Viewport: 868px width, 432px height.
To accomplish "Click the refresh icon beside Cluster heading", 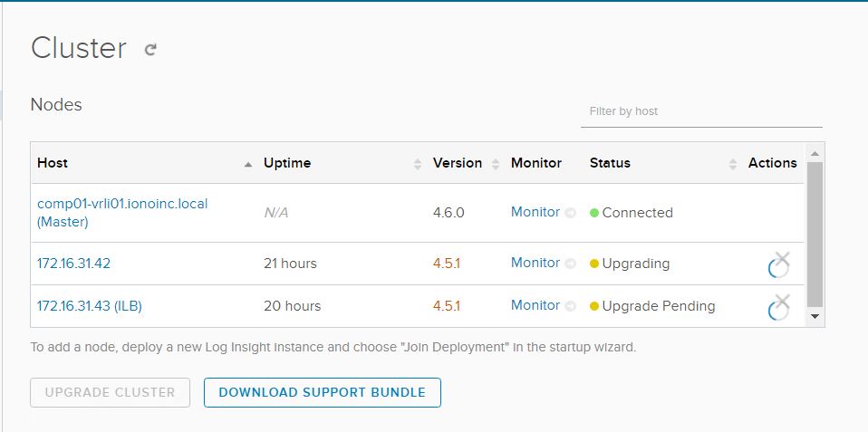I will click(x=150, y=50).
